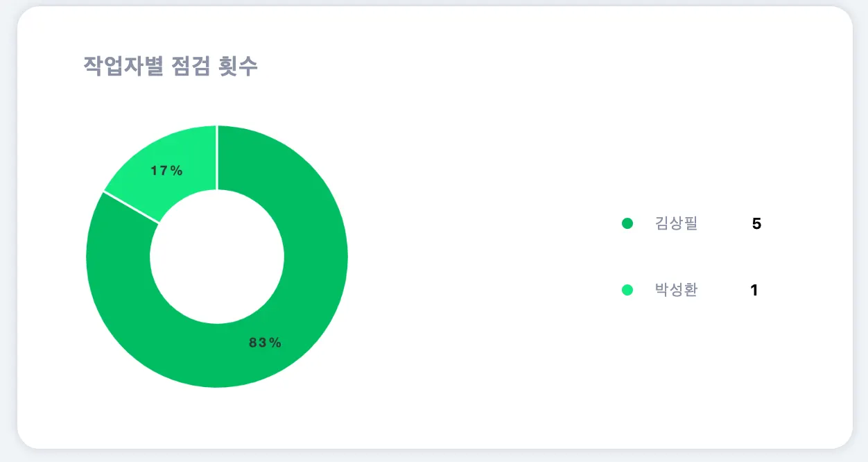
Task: Toggle the 김상필 legend name
Action: pyautogui.click(x=676, y=223)
